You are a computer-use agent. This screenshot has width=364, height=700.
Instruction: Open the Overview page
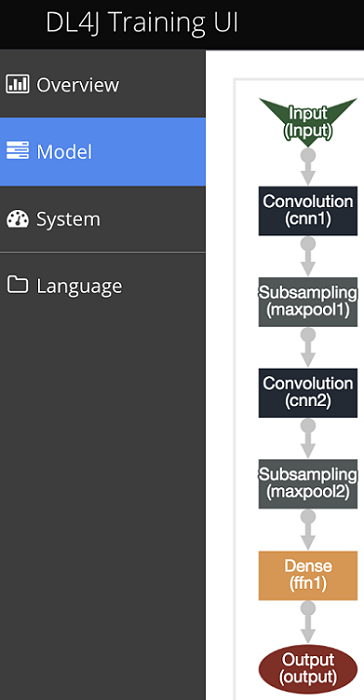click(103, 84)
